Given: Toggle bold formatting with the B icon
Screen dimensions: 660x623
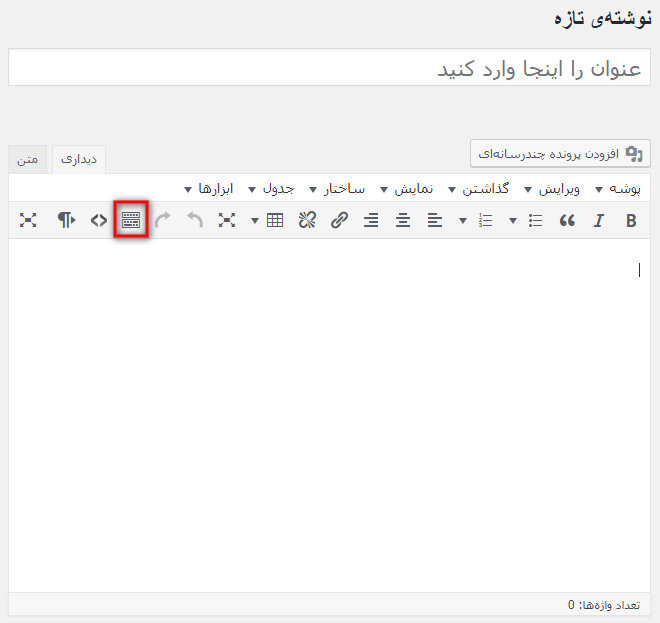Looking at the screenshot, I should click(631, 221).
